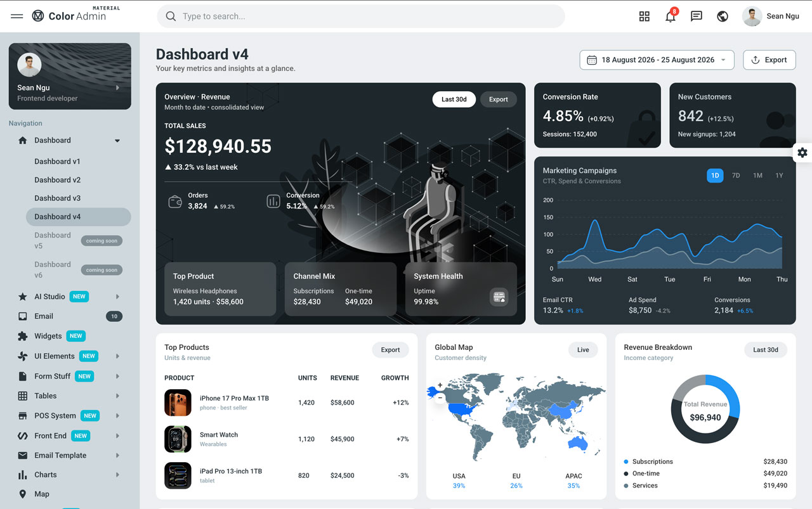812x509 pixels.
Task: Open the date range dropdown
Action: point(657,60)
